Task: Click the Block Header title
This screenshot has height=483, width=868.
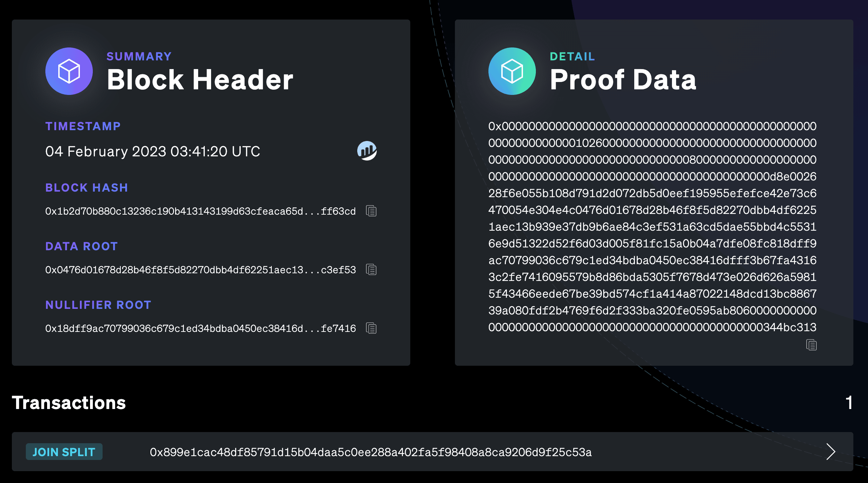Action: pyautogui.click(x=200, y=80)
